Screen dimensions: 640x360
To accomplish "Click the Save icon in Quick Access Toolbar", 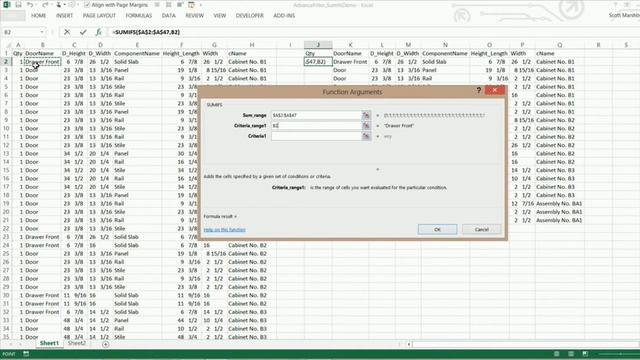I will coord(18,5).
